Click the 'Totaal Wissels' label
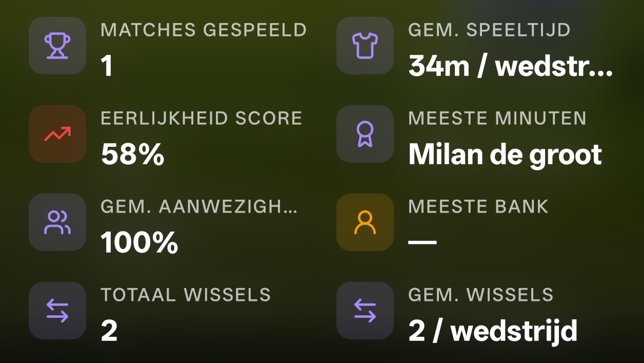 pyautogui.click(x=185, y=295)
